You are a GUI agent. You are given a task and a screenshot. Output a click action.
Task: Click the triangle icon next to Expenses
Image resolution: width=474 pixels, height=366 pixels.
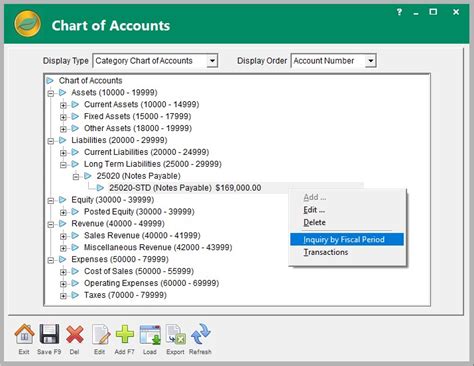(x=62, y=259)
